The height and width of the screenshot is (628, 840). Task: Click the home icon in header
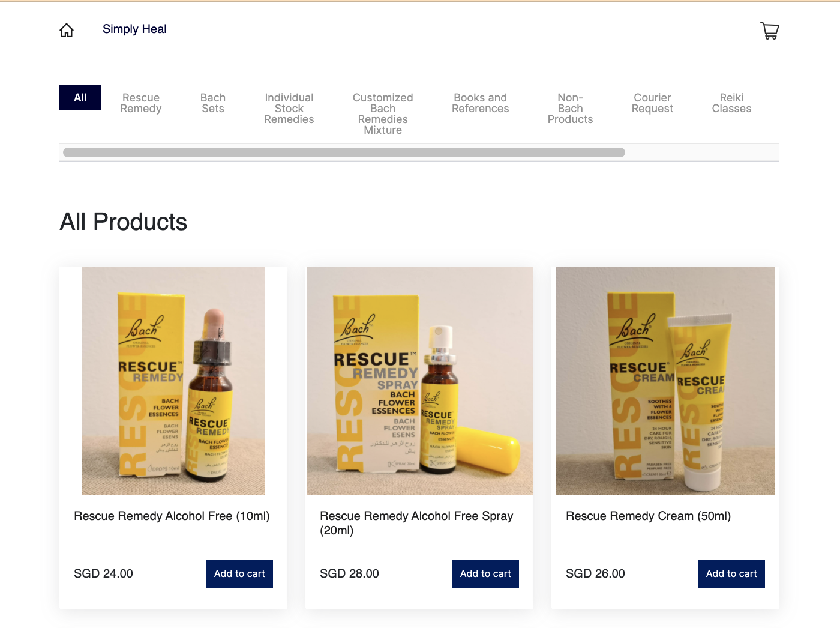tap(67, 30)
